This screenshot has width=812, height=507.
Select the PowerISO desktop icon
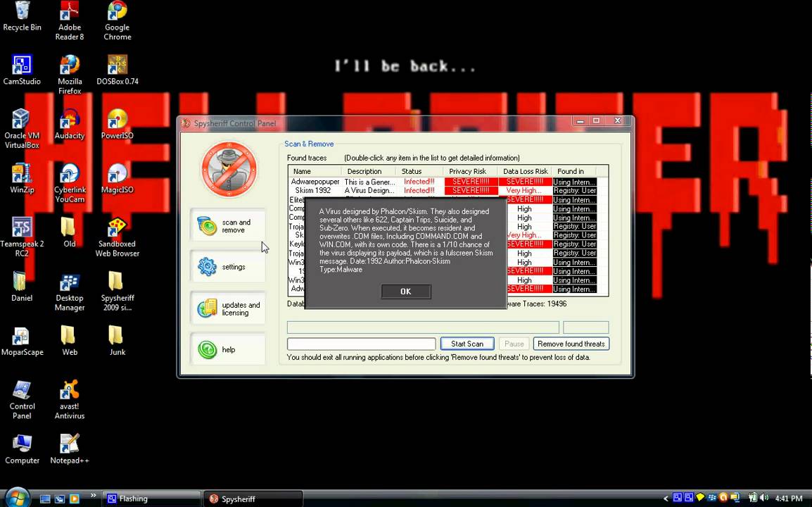click(x=118, y=125)
